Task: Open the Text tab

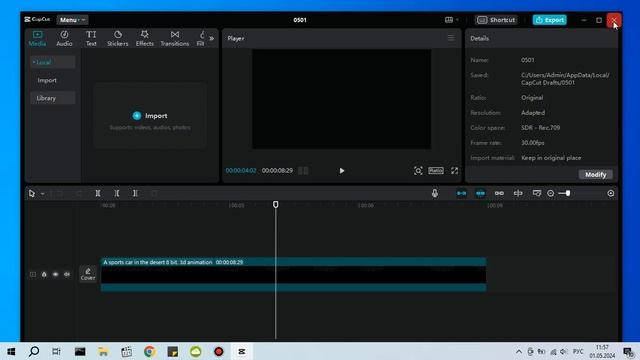Action: (x=91, y=38)
